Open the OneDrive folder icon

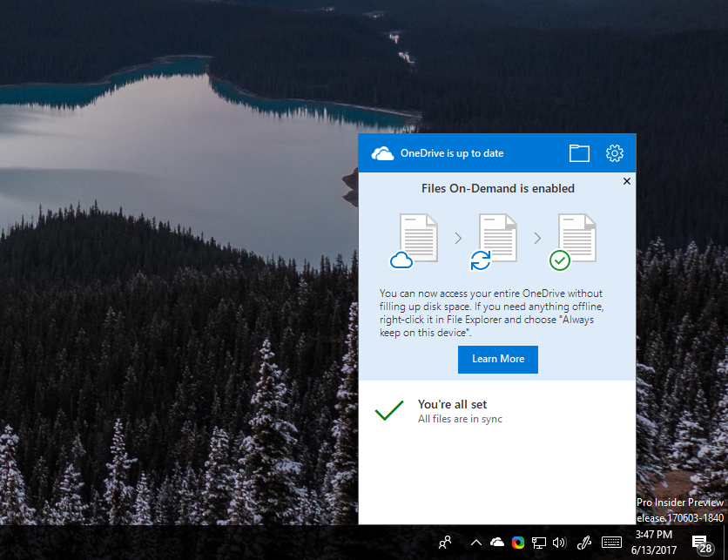pos(579,153)
